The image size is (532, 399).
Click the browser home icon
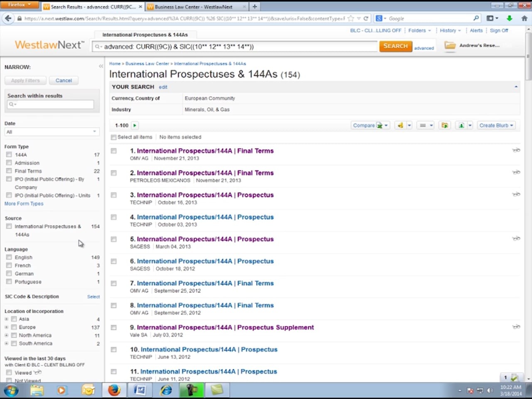pos(524,18)
